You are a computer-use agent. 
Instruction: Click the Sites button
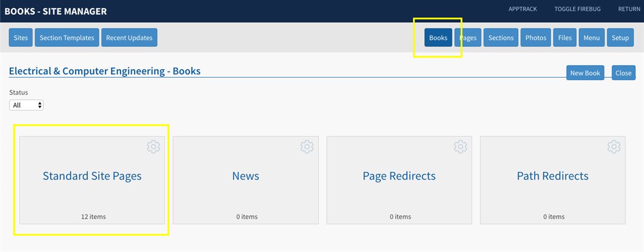(20, 37)
